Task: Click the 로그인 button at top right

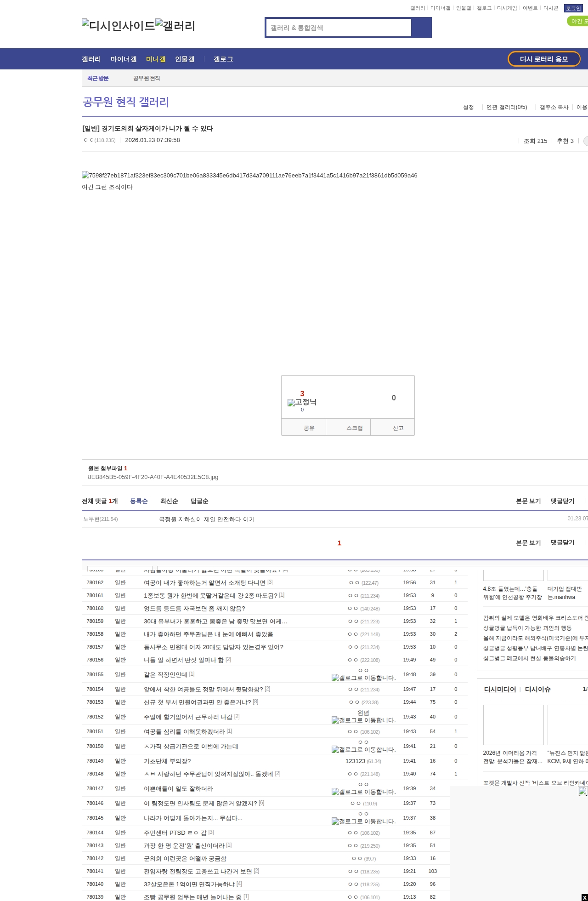Action: (573, 8)
